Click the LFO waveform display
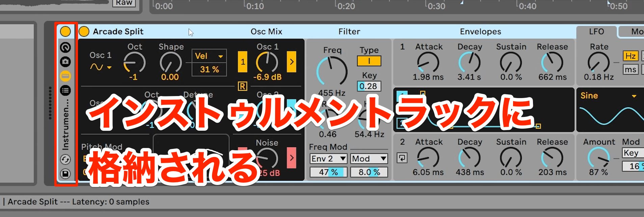This screenshot has width=644, height=217. (x=611, y=116)
